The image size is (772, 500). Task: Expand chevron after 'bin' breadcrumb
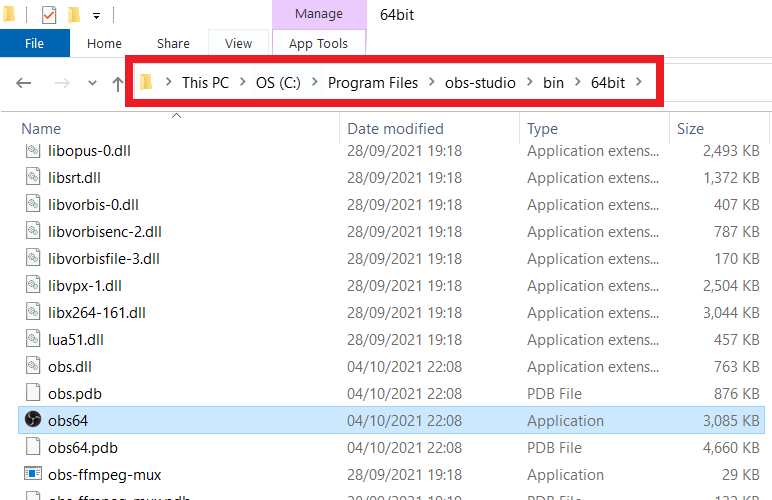tap(578, 82)
